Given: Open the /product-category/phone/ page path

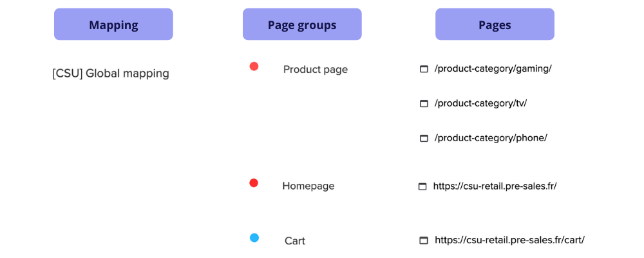Looking at the screenshot, I should coord(491,138).
